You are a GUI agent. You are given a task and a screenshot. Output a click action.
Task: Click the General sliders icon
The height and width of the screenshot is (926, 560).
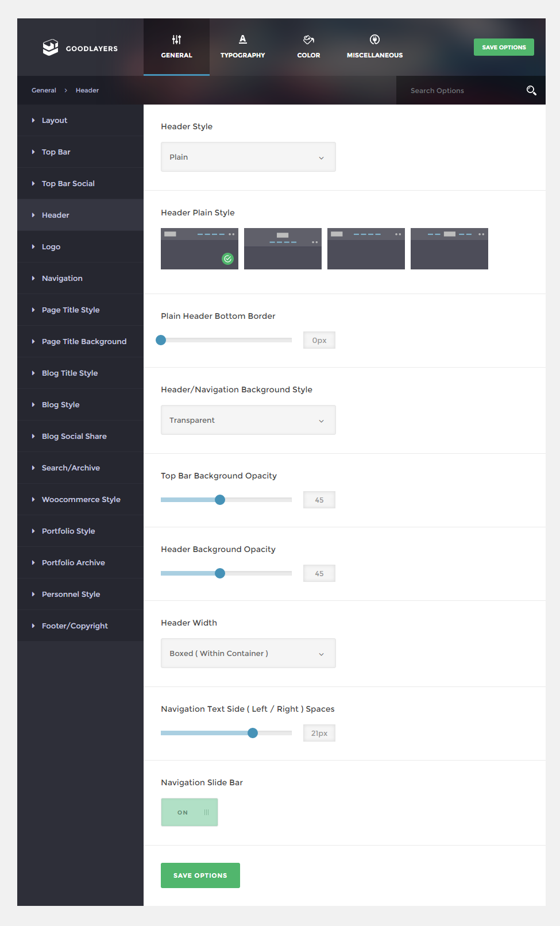(x=176, y=40)
